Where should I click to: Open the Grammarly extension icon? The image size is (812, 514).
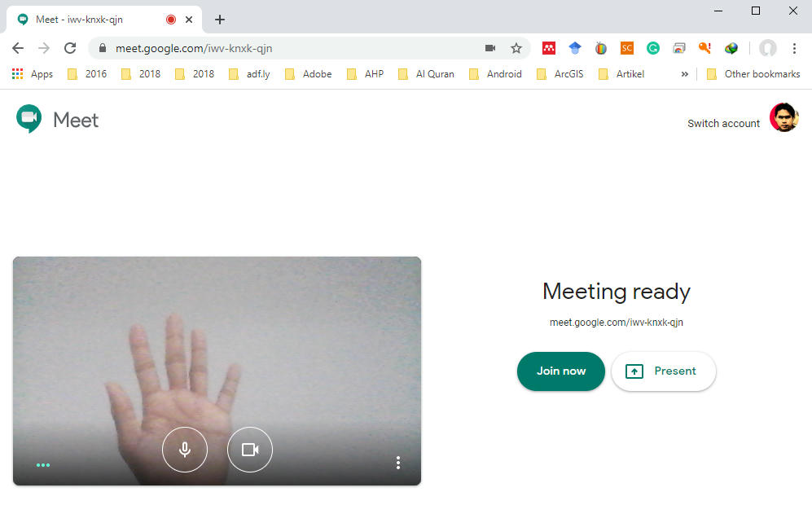[653, 48]
